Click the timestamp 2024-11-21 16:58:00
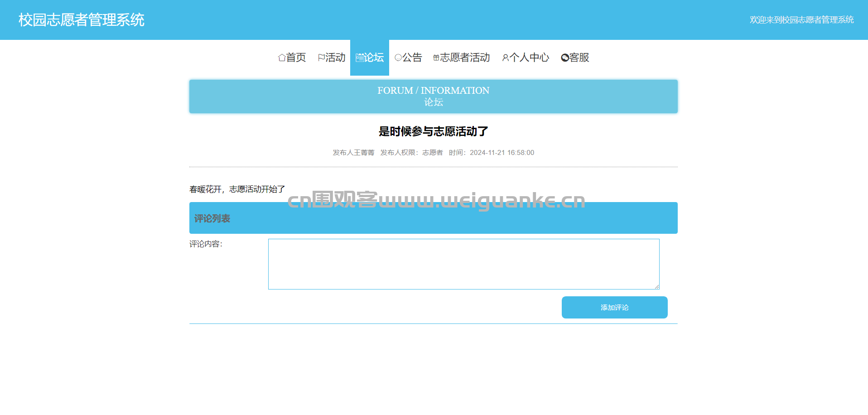 pyautogui.click(x=502, y=153)
